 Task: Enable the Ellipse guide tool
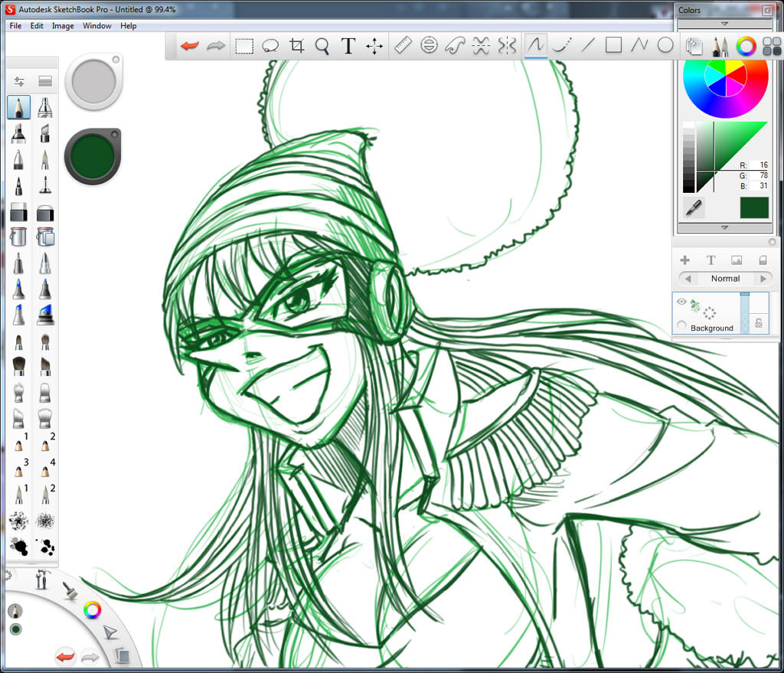(429, 45)
